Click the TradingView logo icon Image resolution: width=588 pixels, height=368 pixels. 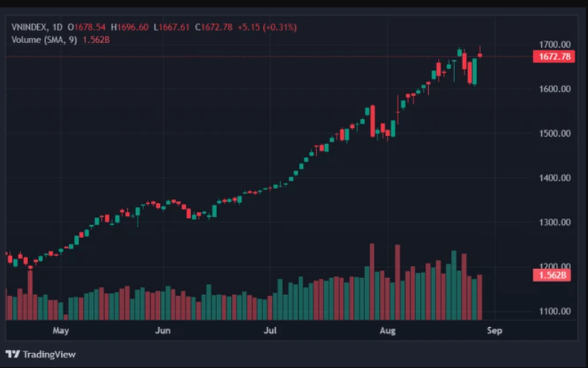pyautogui.click(x=13, y=354)
